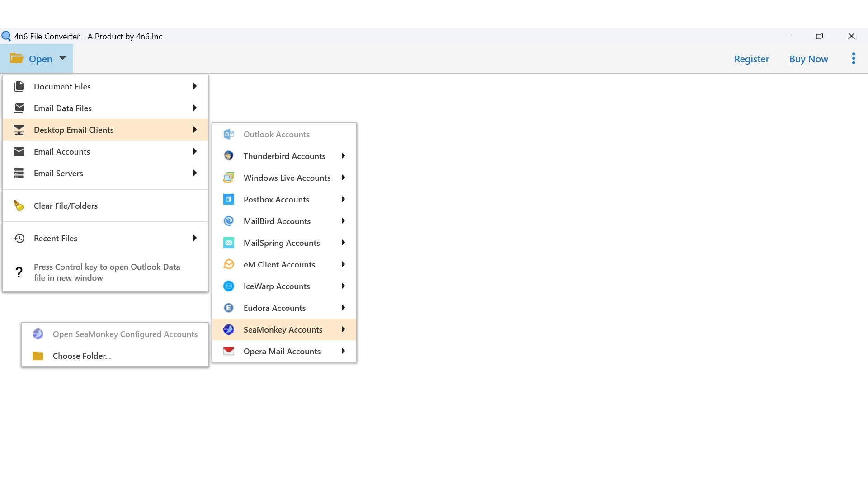Expand Postbox Accounts submenu arrow

(343, 199)
